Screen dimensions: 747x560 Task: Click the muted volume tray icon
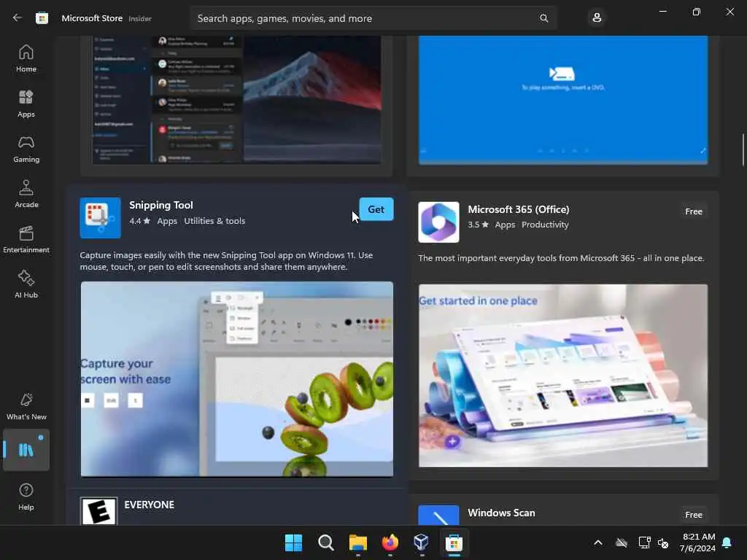[663, 542]
